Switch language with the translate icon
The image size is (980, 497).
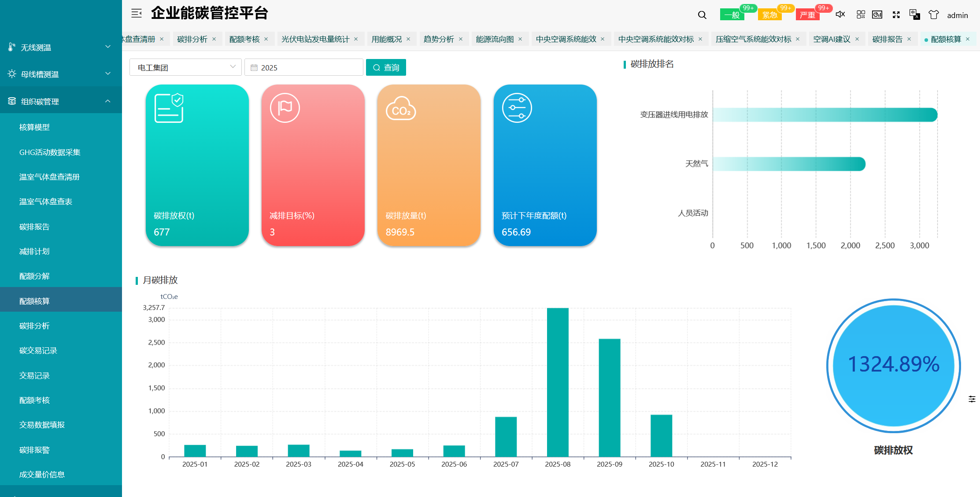[914, 15]
